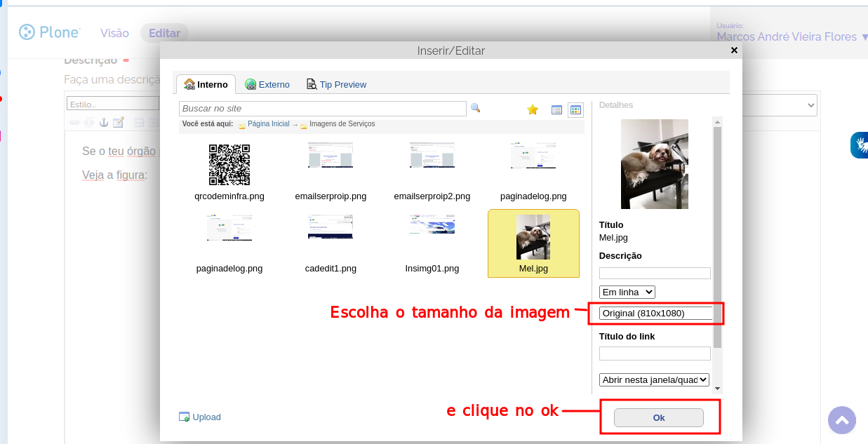Switch to the Externo tab

click(267, 84)
